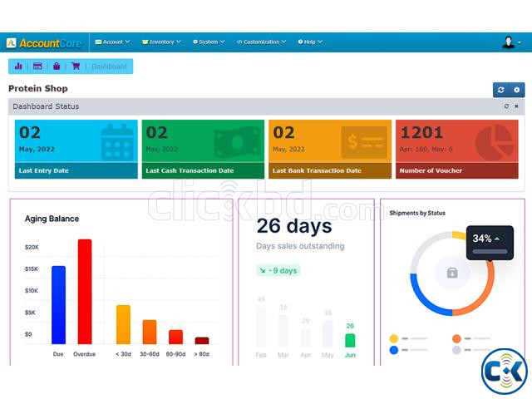Image resolution: width=532 pixels, height=399 pixels.
Task: Click the 26 days heading
Action: [x=294, y=226]
